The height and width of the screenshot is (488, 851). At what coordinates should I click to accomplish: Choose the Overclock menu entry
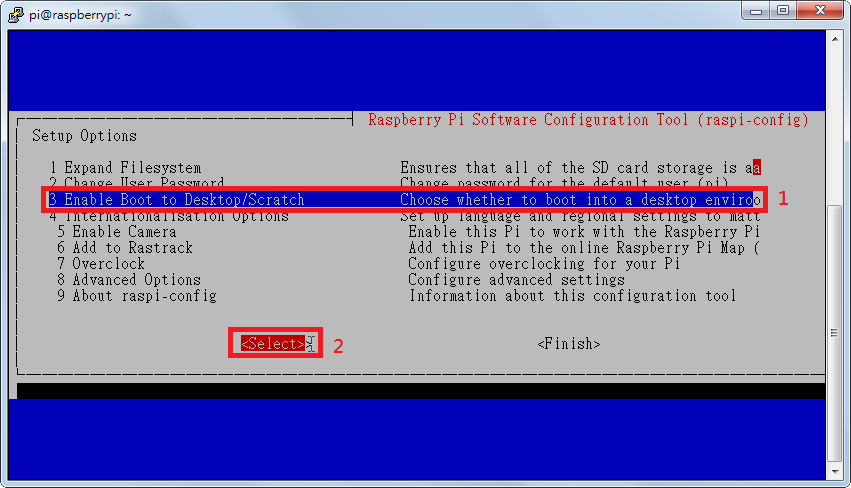[x=108, y=264]
